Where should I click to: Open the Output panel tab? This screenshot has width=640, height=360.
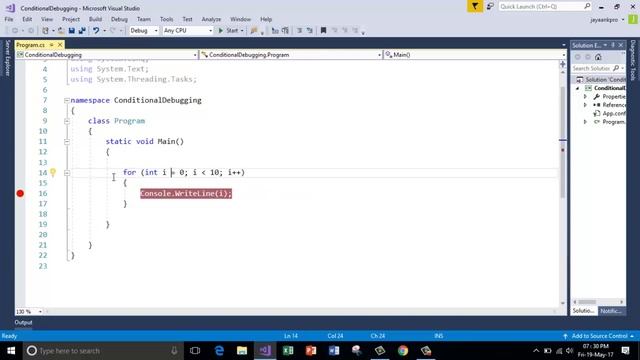tap(23, 322)
